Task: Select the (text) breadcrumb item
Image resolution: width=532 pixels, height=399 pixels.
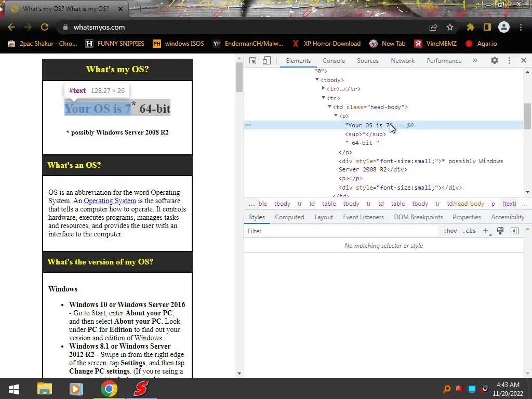Action: (509, 204)
